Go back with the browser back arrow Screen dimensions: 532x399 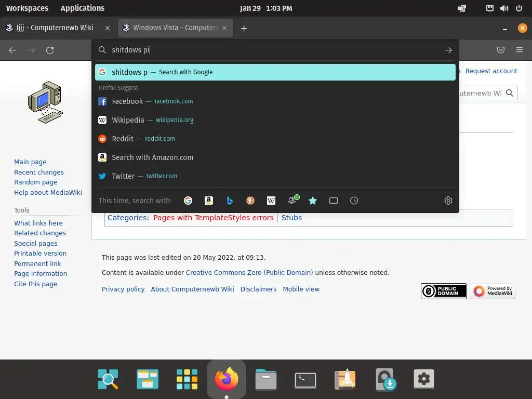[12, 50]
